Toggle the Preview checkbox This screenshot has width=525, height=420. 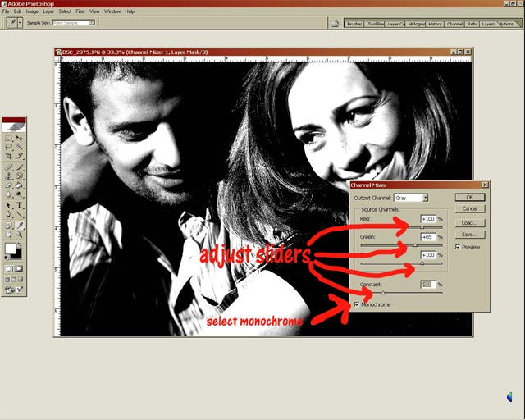[458, 247]
